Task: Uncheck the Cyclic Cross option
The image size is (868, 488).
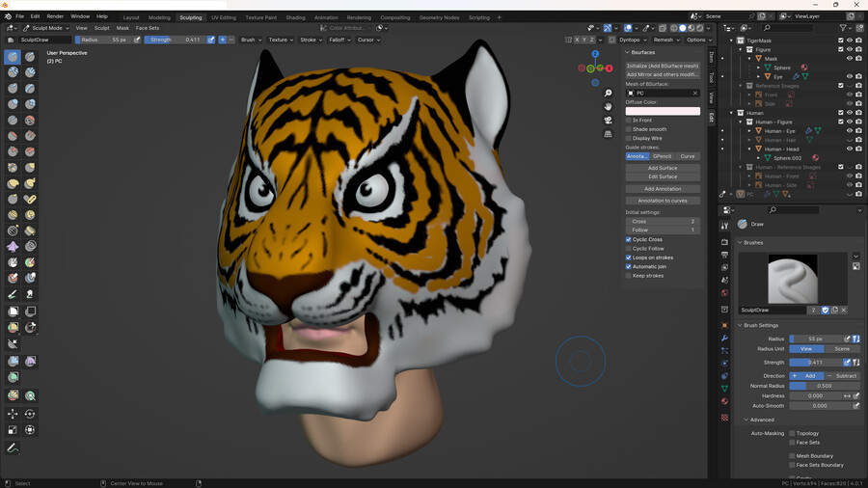Action: tap(629, 239)
